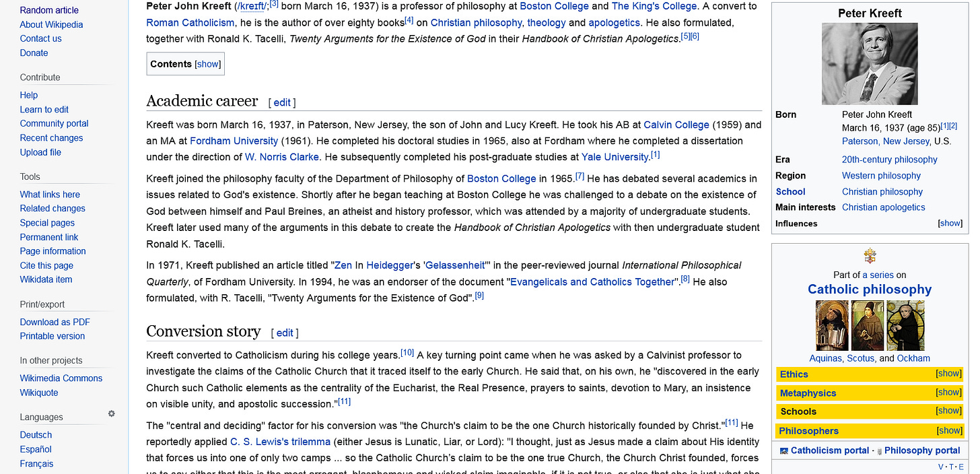Open the Languages settings gear icon
The width and height of the screenshot is (980, 474).
click(112, 414)
